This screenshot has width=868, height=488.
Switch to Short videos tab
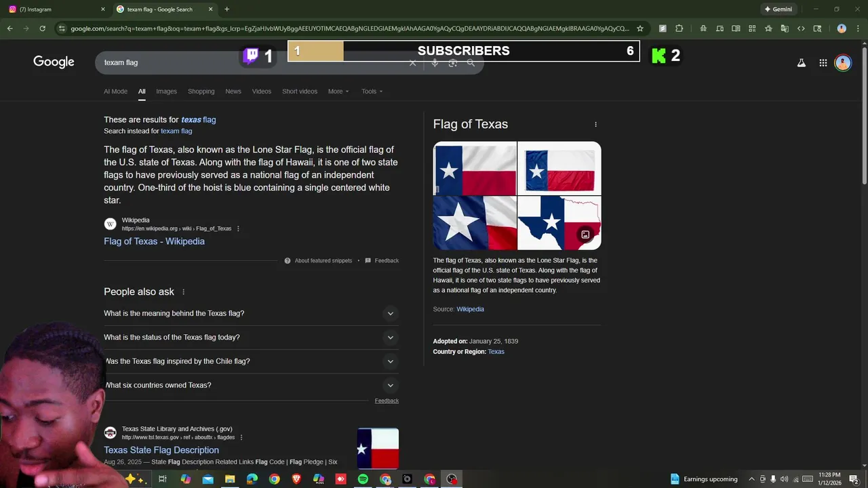click(x=300, y=91)
